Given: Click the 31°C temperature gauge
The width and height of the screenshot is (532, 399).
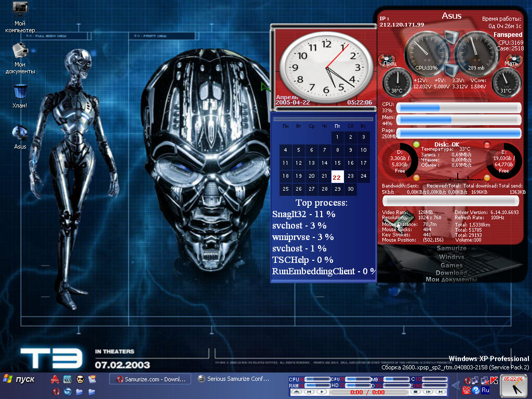Looking at the screenshot, I should click(506, 83).
